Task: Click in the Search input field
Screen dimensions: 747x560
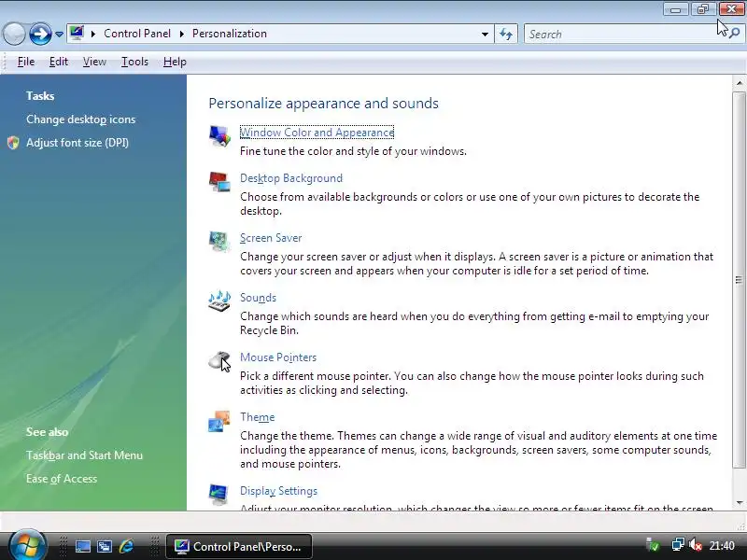Action: pos(626,34)
